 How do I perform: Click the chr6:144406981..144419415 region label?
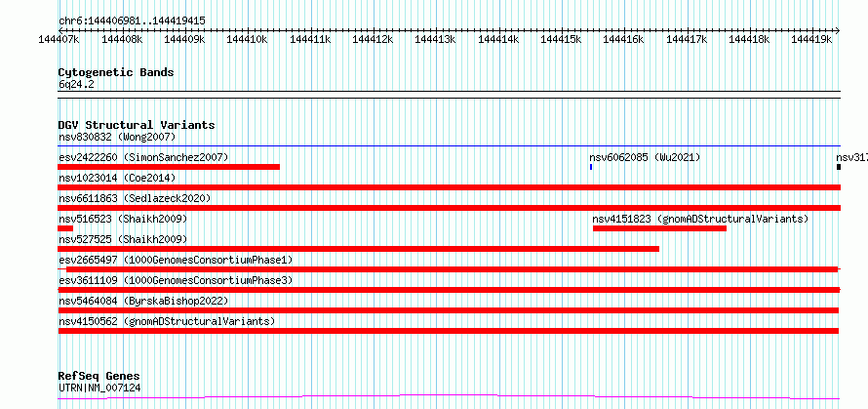[x=132, y=21]
